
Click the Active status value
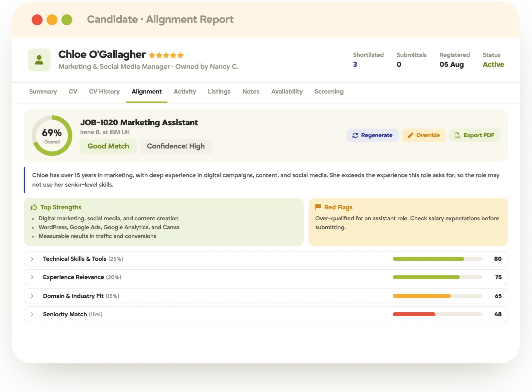click(493, 64)
